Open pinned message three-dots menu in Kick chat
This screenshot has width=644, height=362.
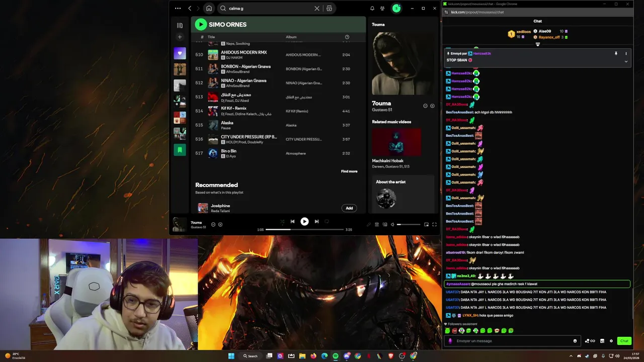pos(626,53)
